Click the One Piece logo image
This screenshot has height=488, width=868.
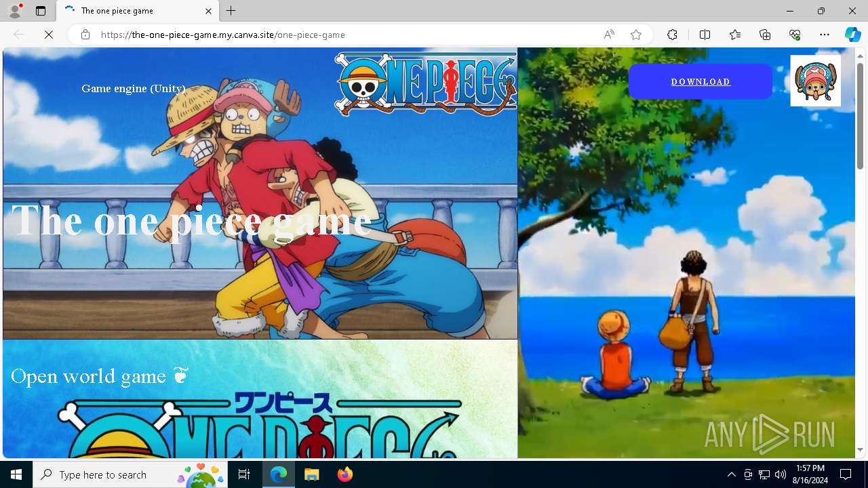pos(426,83)
